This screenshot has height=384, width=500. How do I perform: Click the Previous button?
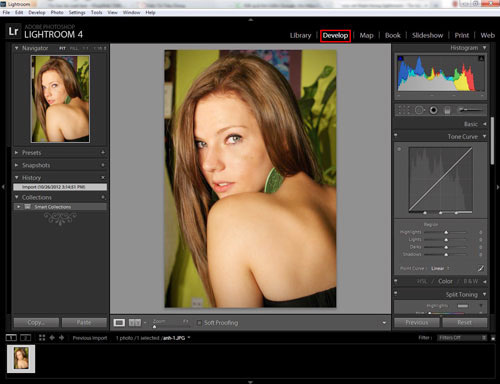pos(417,322)
